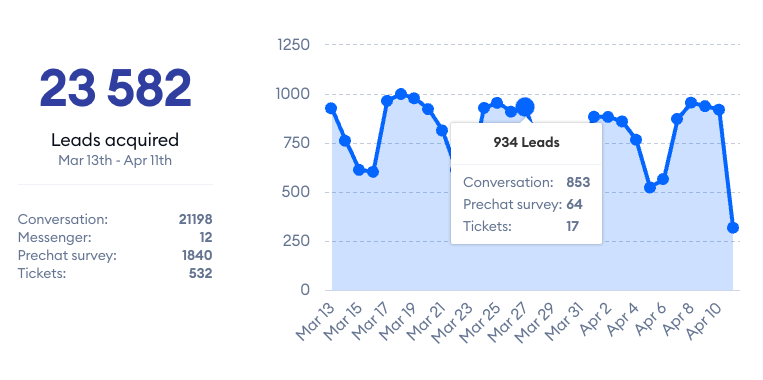763x380 pixels.
Task: Click the last data point near Apr 11
Action: pyautogui.click(x=733, y=227)
